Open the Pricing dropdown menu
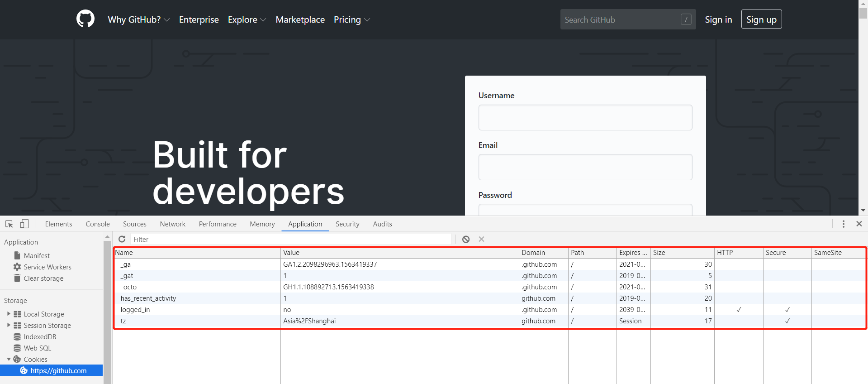This screenshot has width=868, height=384. (352, 19)
